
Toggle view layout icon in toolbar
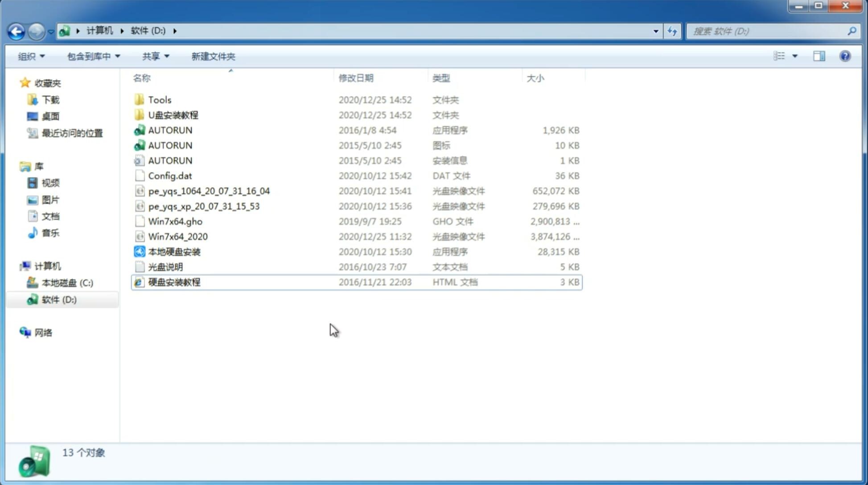coord(819,55)
